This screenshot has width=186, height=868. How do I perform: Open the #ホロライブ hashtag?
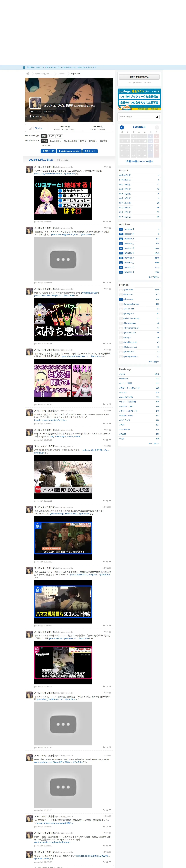(x=125, y=420)
